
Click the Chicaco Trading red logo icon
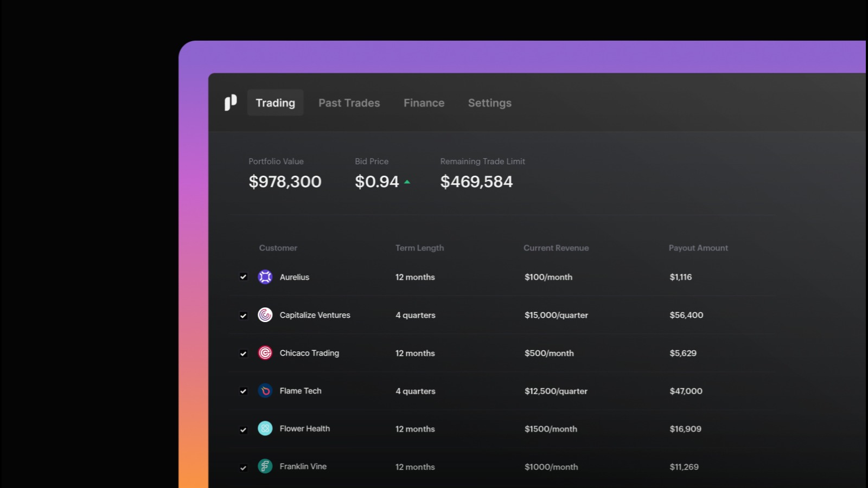point(265,353)
